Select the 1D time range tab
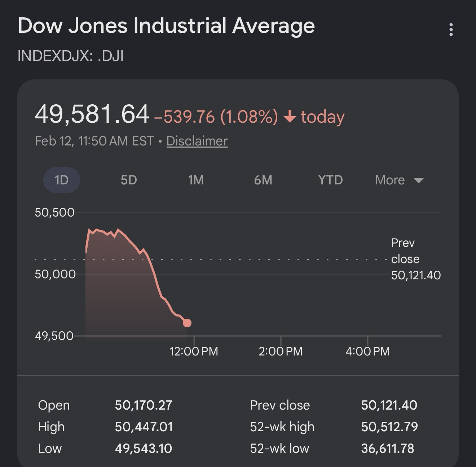This screenshot has width=476, height=467. point(61,180)
